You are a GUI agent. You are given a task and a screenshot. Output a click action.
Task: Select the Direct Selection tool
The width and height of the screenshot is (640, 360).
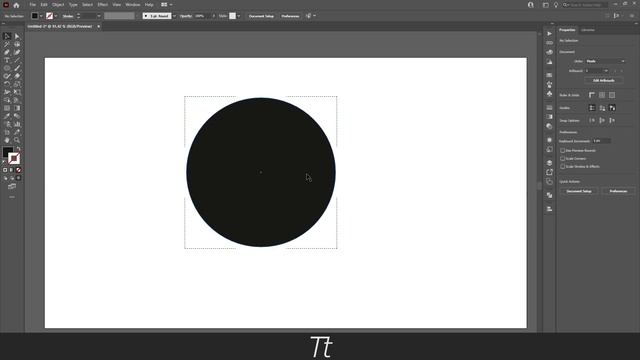[x=17, y=36]
